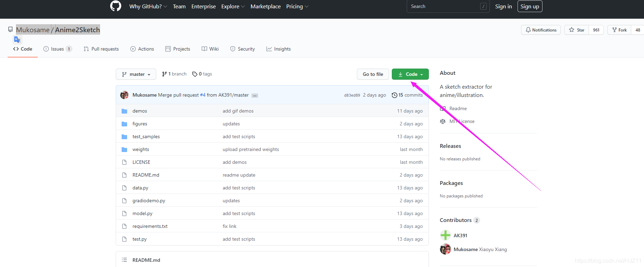Click the fork icon in Fork button
Screen dimensions: 644x267
click(x=615, y=30)
